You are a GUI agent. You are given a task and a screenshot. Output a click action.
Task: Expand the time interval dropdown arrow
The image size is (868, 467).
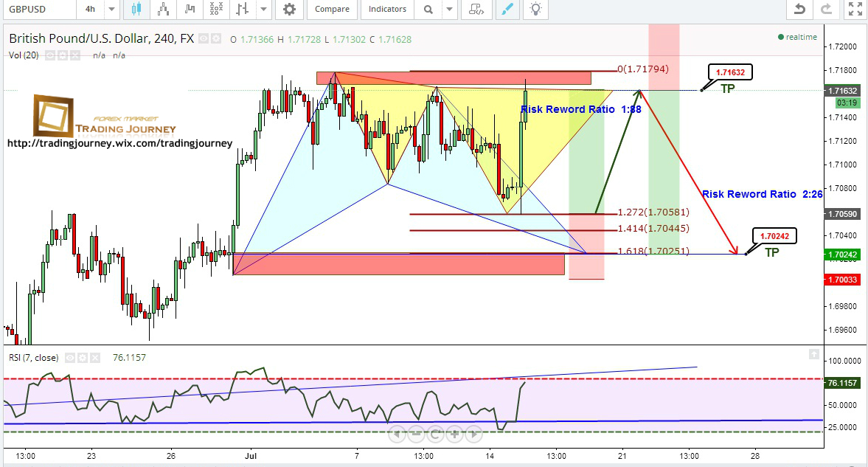111,9
